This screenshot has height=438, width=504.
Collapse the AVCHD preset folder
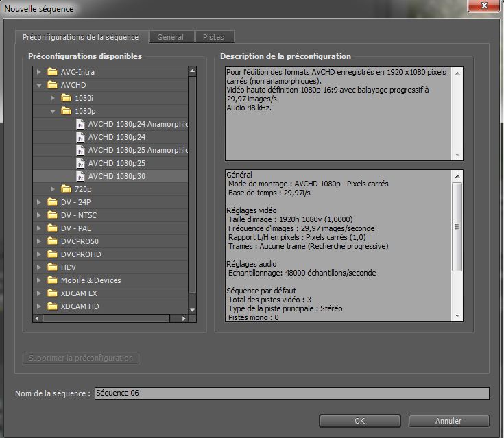click(39, 85)
